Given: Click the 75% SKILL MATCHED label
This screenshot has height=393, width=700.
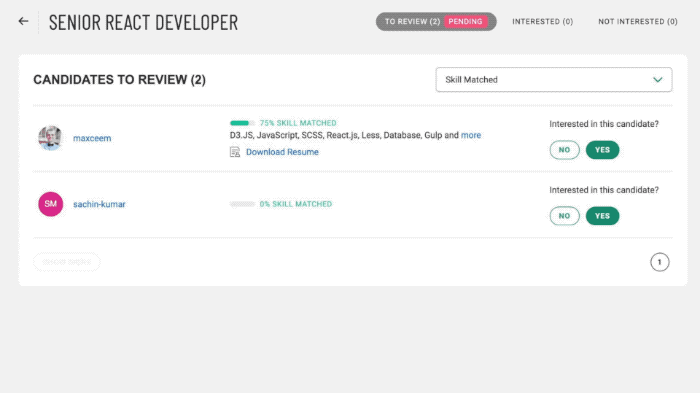Looking at the screenshot, I should (298, 123).
